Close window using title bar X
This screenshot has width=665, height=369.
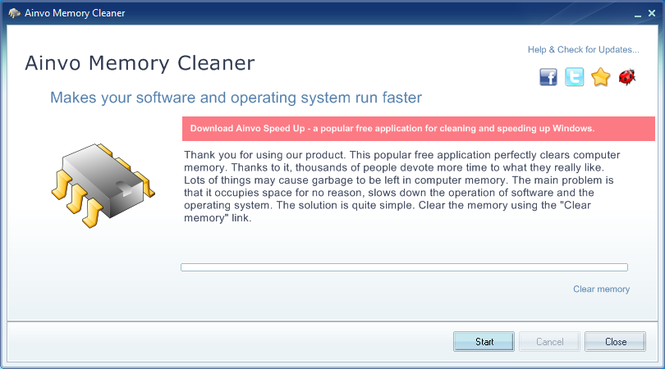tap(652, 14)
